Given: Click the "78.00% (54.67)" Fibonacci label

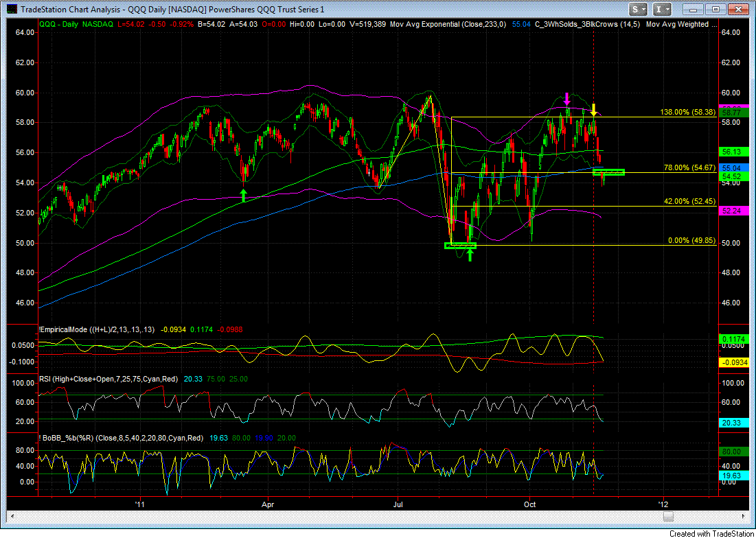Looking at the screenshot, I should pos(689,167).
